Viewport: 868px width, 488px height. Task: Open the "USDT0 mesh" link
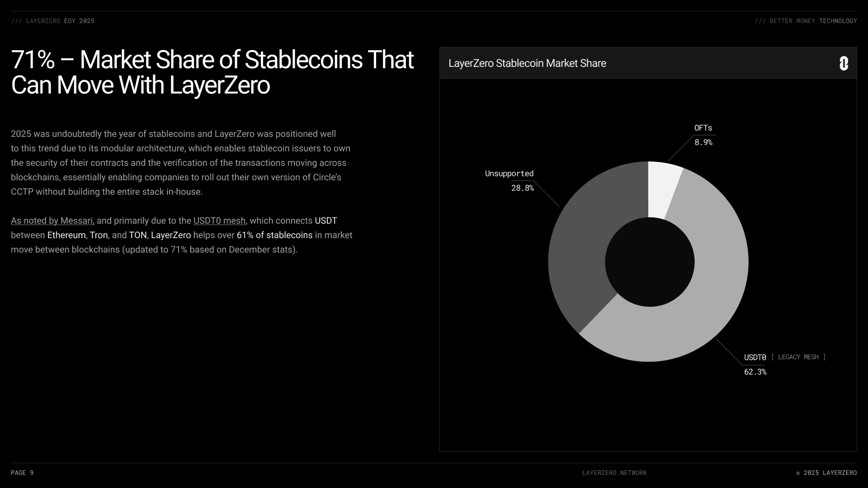[x=219, y=221]
